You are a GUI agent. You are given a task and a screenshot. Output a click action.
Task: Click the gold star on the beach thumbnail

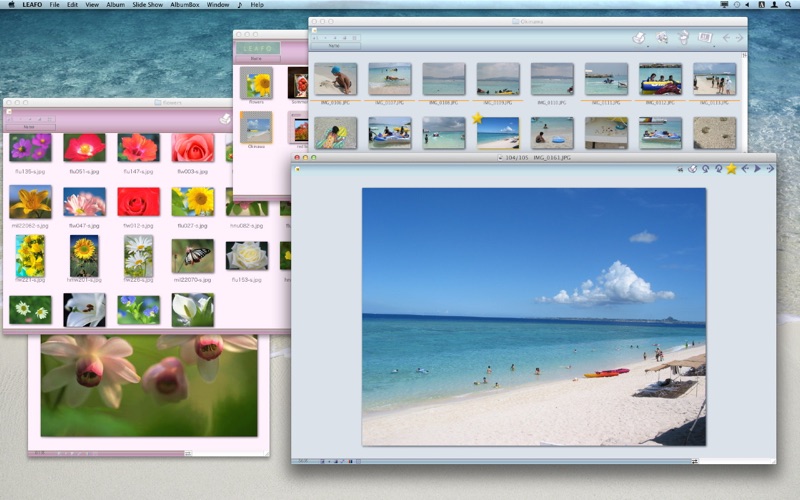click(477, 118)
